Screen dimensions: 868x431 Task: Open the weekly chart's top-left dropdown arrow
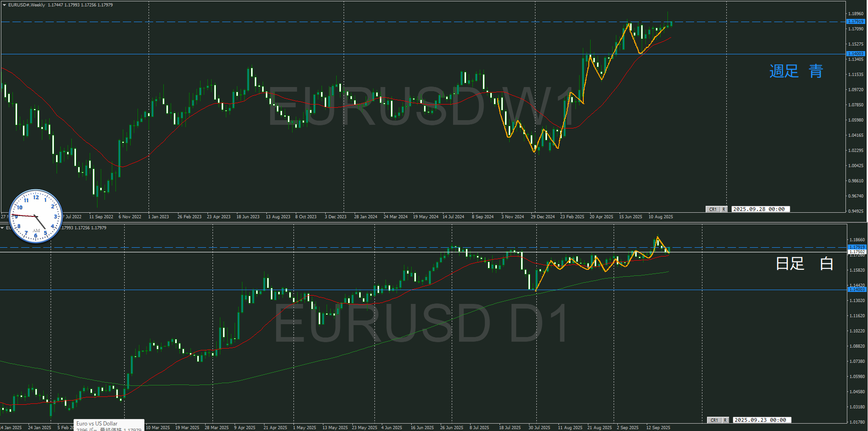click(x=4, y=5)
